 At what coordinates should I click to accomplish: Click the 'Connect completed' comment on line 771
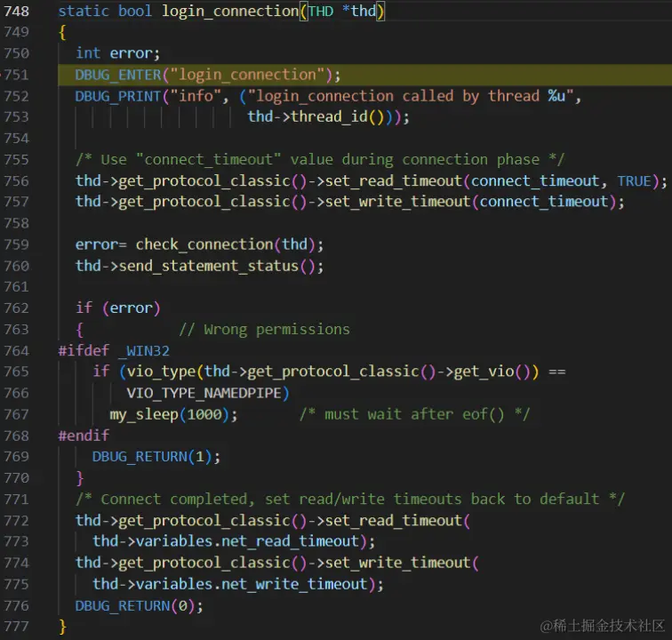tap(350, 499)
